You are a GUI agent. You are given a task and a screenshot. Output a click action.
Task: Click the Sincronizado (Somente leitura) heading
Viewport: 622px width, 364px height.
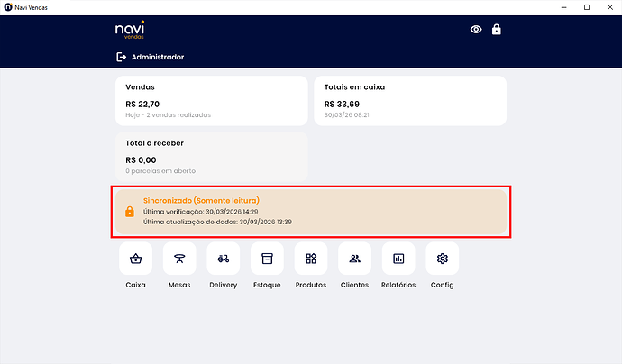(x=201, y=201)
